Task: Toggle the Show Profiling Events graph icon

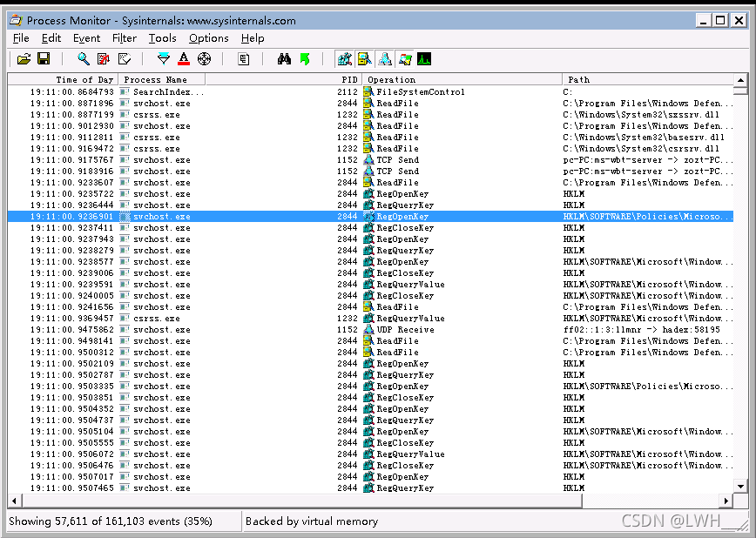Action: click(x=424, y=59)
